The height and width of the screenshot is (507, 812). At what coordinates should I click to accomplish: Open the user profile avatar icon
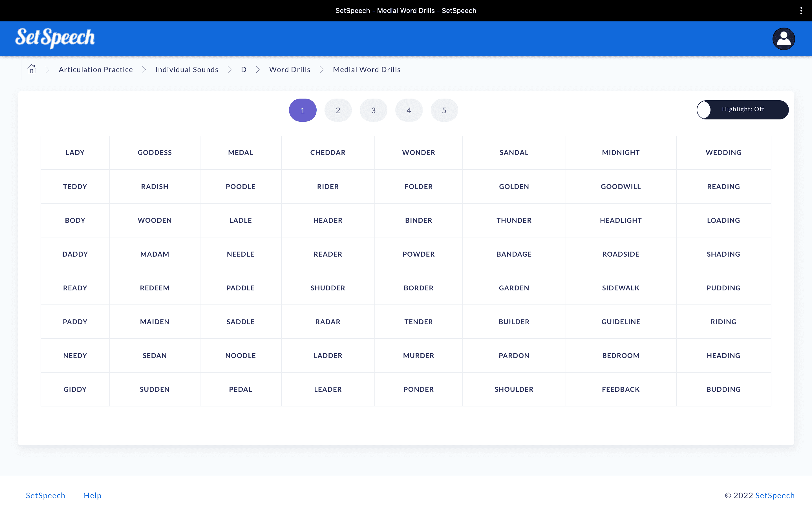click(x=783, y=39)
